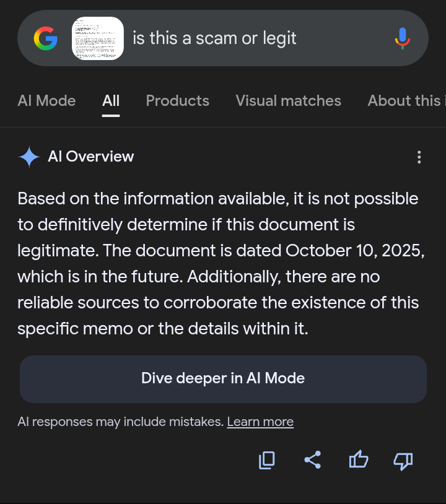The image size is (446, 504).
Task: Open the Visual matches tab
Action: coord(288,101)
